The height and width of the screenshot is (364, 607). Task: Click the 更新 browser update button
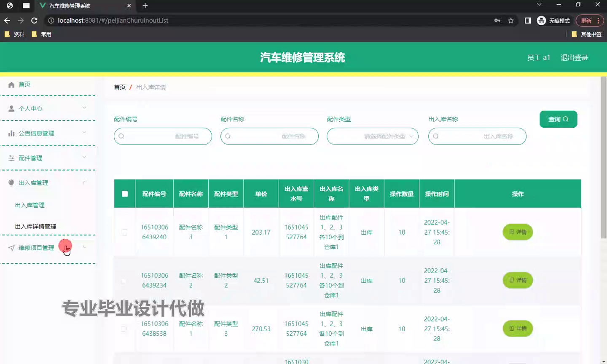point(590,20)
